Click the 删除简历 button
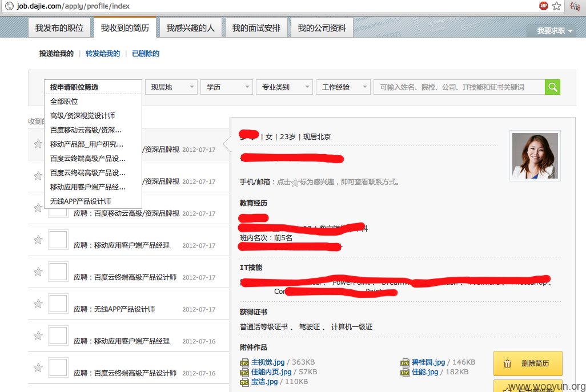Image resolution: width=586 pixels, height=392 pixels. (528, 363)
